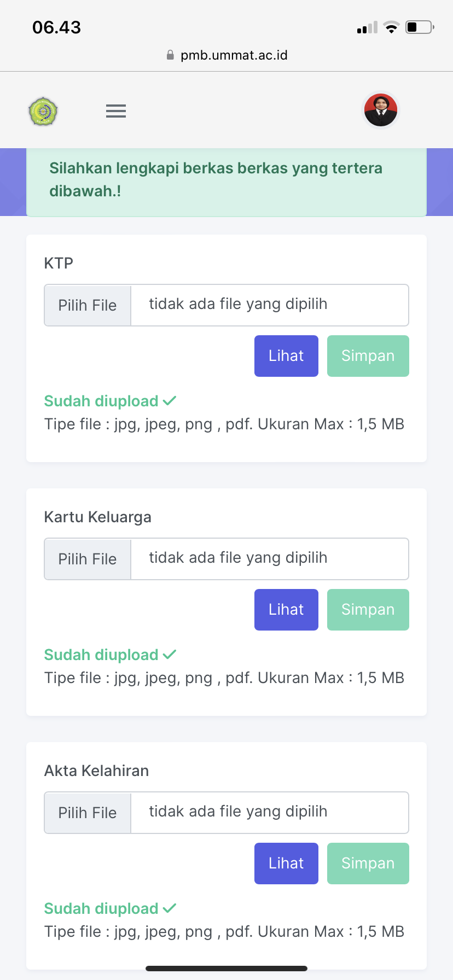Tap the Akta Kelahiran file name field

pos(269,812)
